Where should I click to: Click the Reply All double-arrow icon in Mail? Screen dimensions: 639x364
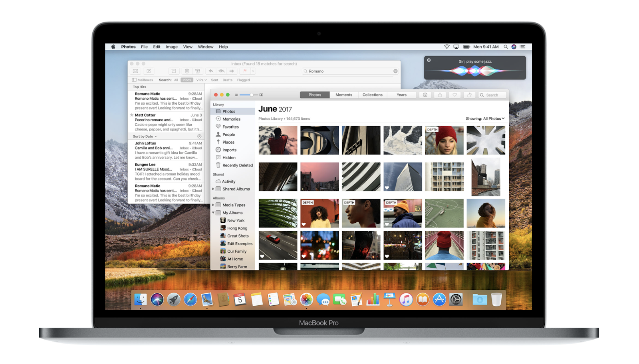(221, 71)
